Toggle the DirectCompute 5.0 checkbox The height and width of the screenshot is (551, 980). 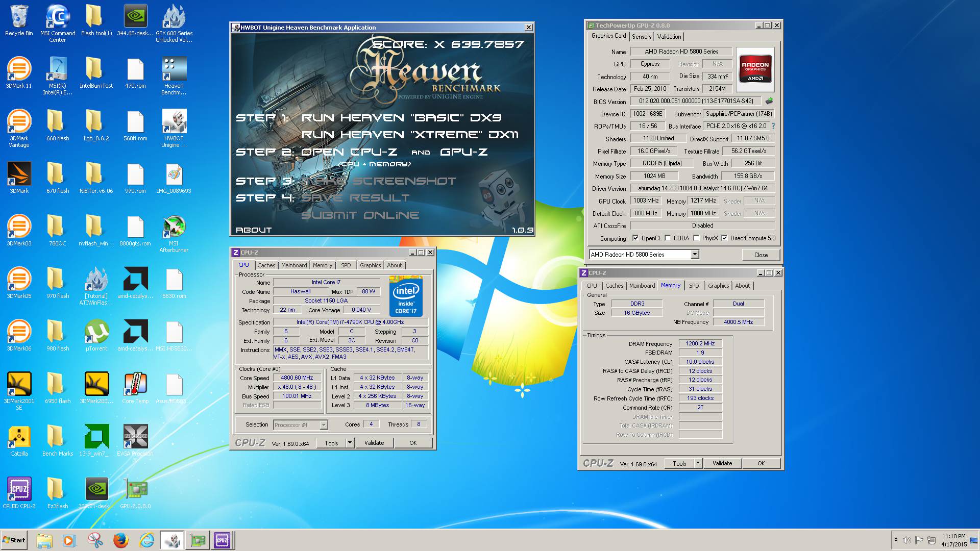(724, 238)
